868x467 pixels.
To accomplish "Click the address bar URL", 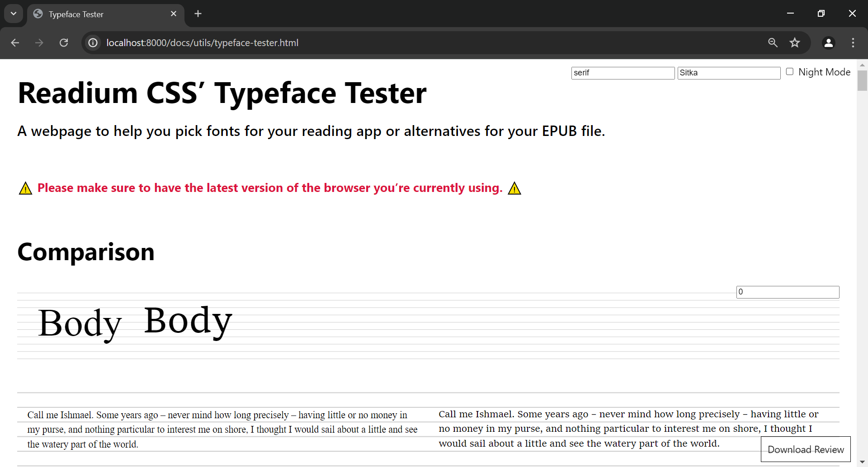I will [203, 42].
